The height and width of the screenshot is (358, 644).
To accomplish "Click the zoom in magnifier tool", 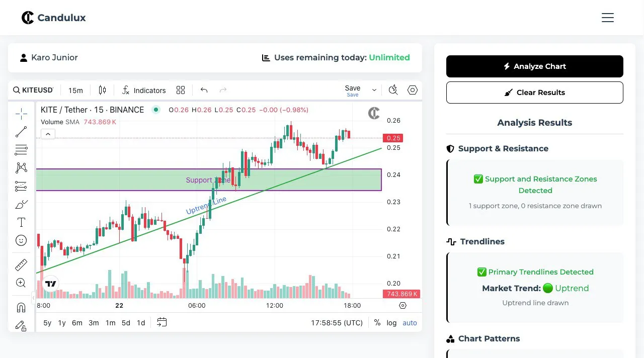I will tap(21, 283).
